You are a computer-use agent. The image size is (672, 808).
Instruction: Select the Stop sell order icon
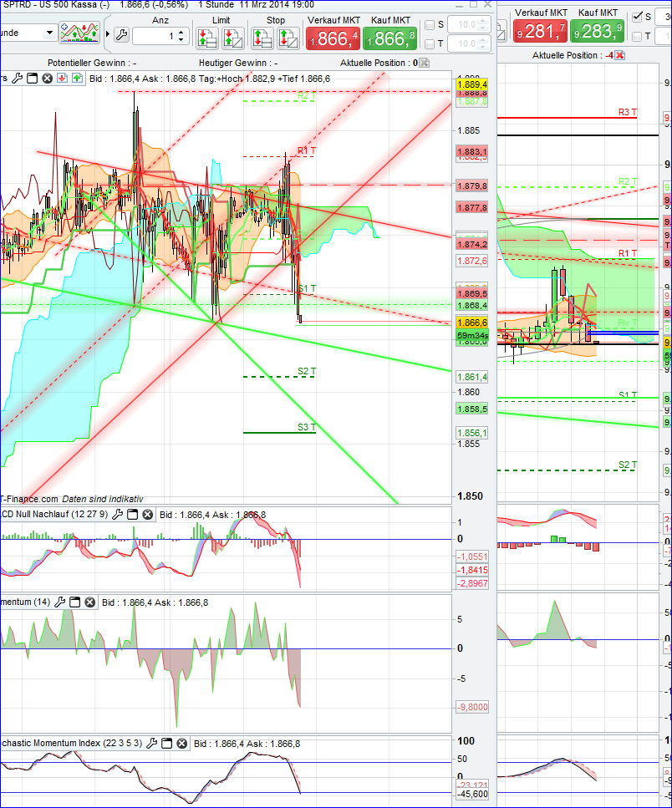287,36
